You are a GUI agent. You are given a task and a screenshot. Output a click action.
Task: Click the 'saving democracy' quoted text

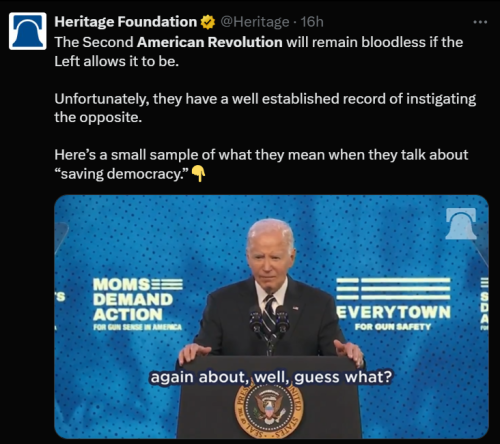click(x=121, y=174)
